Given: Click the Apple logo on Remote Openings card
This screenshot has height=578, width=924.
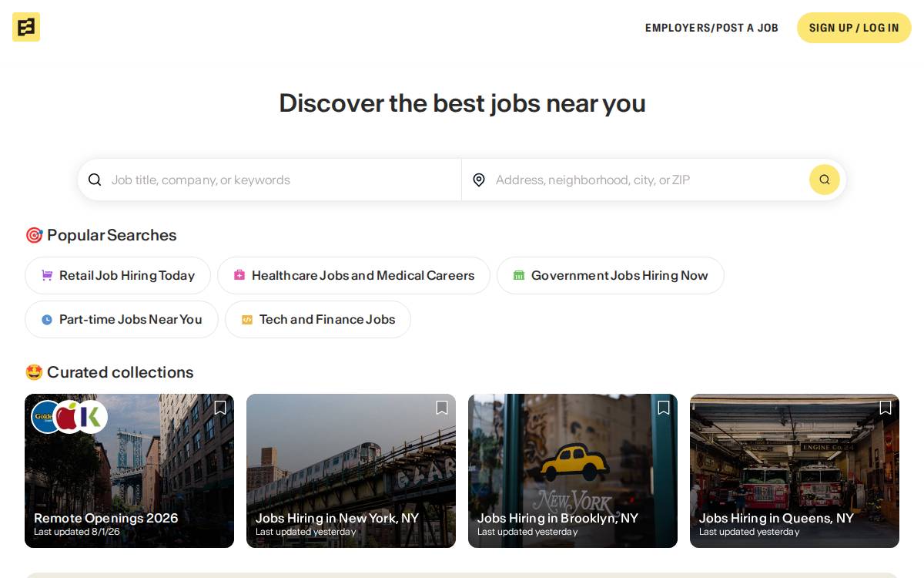Looking at the screenshot, I should [69, 417].
